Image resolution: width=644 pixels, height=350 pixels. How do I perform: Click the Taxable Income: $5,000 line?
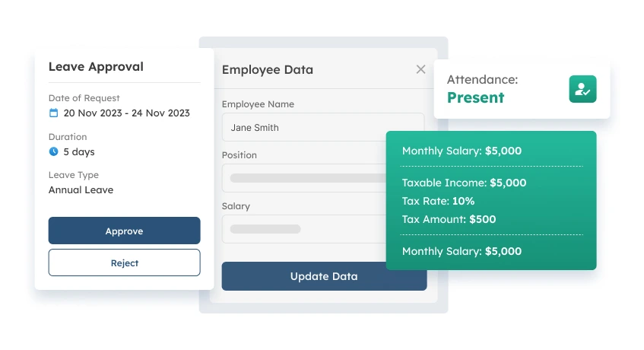(x=464, y=183)
